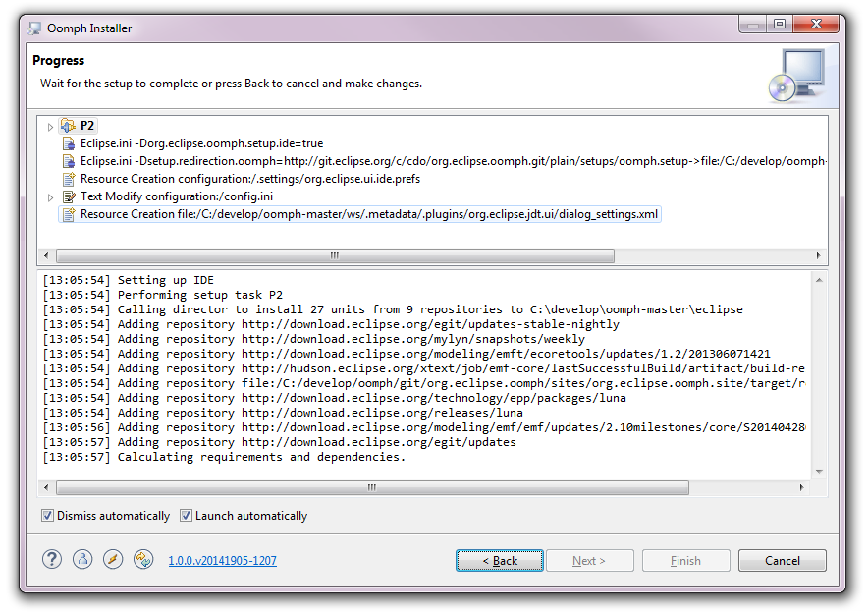Click log line "Calling director to install 27 units"
868x616 pixels.
click(x=393, y=309)
